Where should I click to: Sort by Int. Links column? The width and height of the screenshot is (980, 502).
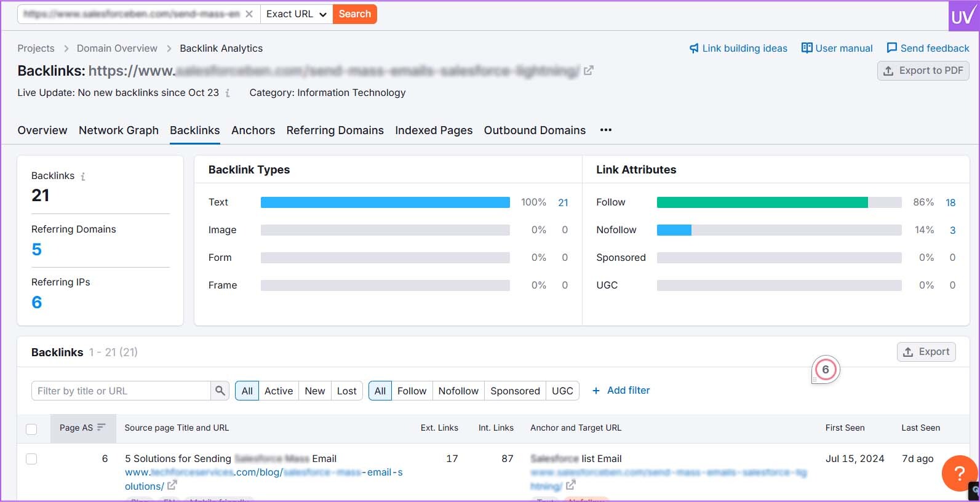(x=496, y=428)
